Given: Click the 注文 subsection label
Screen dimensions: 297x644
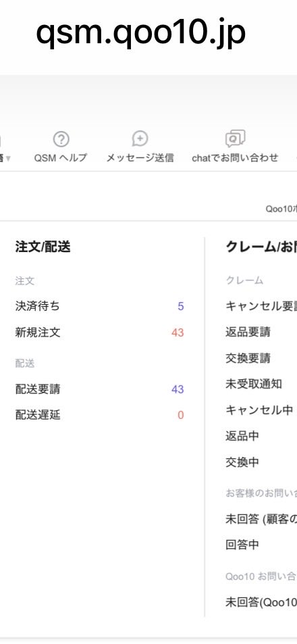Looking at the screenshot, I should click(x=24, y=281).
